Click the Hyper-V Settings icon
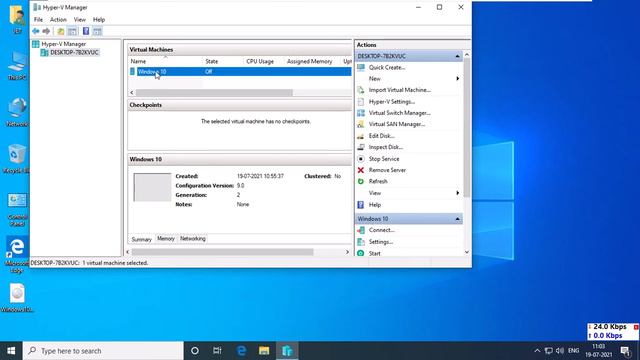 361,101
